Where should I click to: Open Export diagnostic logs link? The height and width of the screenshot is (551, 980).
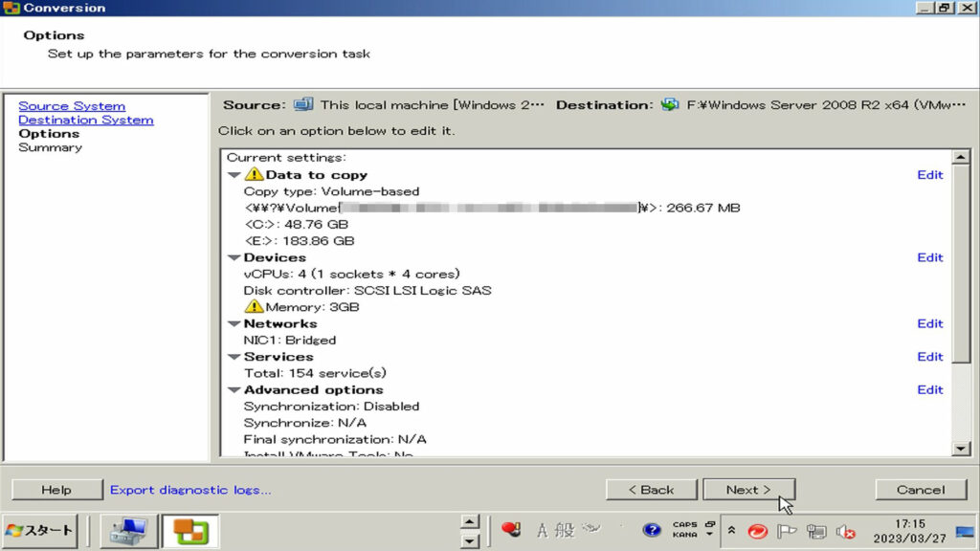190,490
